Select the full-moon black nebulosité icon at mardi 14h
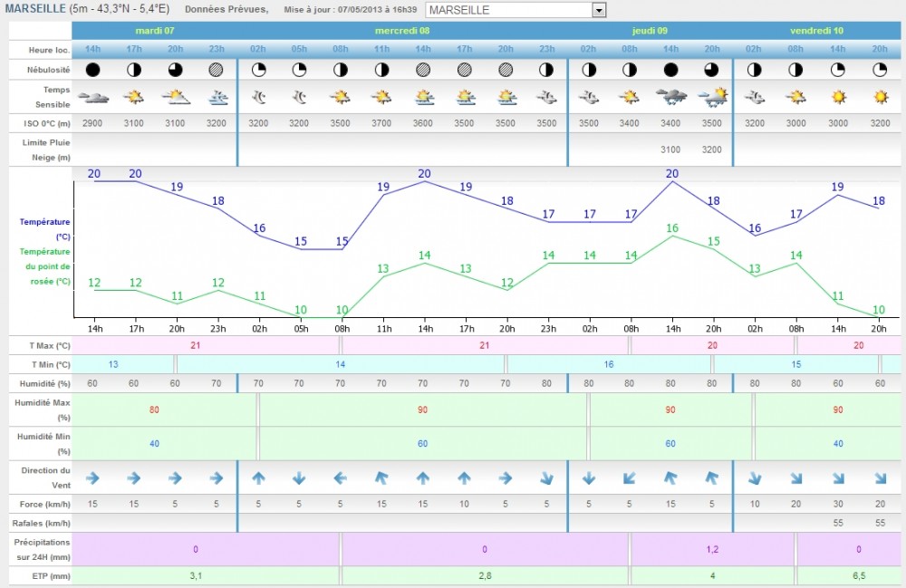The height and width of the screenshot is (588, 906). pyautogui.click(x=92, y=68)
